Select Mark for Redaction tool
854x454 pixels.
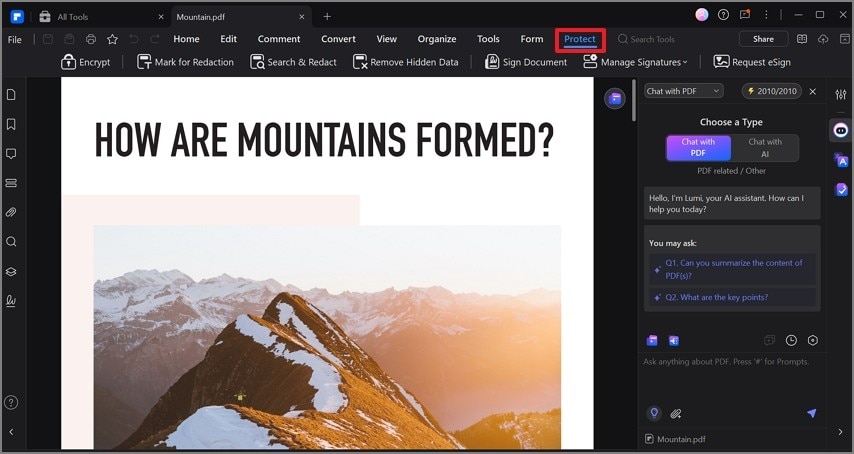coord(185,62)
